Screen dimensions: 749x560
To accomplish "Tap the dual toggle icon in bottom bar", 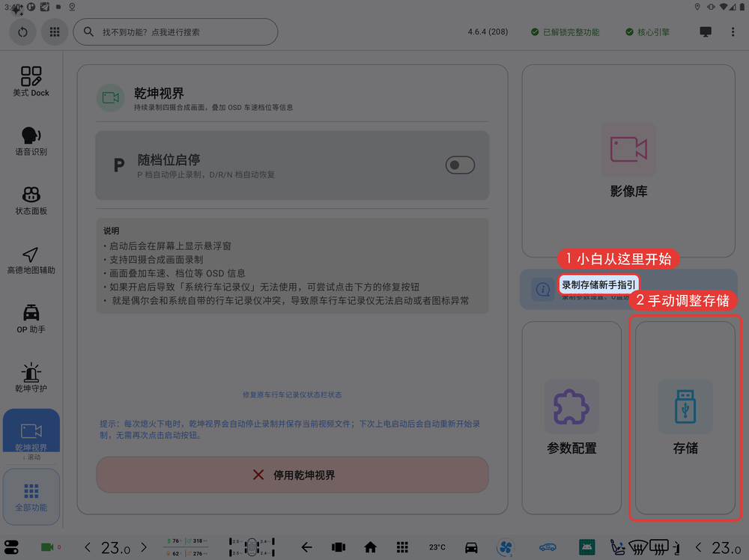I will [x=11, y=547].
